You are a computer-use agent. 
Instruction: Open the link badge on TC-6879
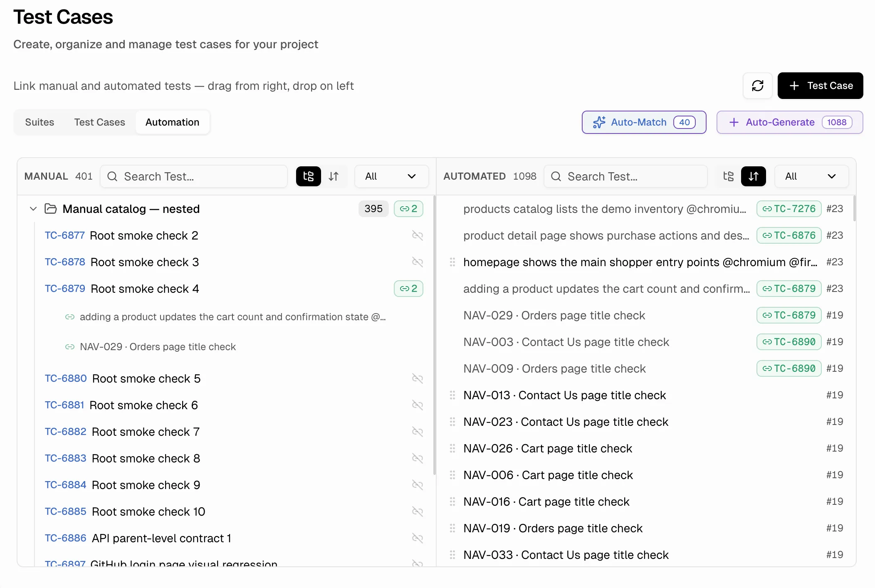(x=408, y=288)
